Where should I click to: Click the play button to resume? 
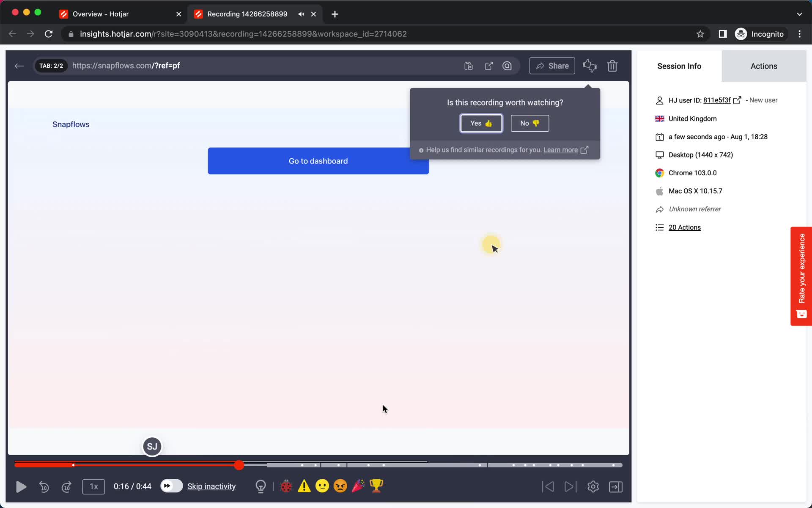tap(20, 486)
